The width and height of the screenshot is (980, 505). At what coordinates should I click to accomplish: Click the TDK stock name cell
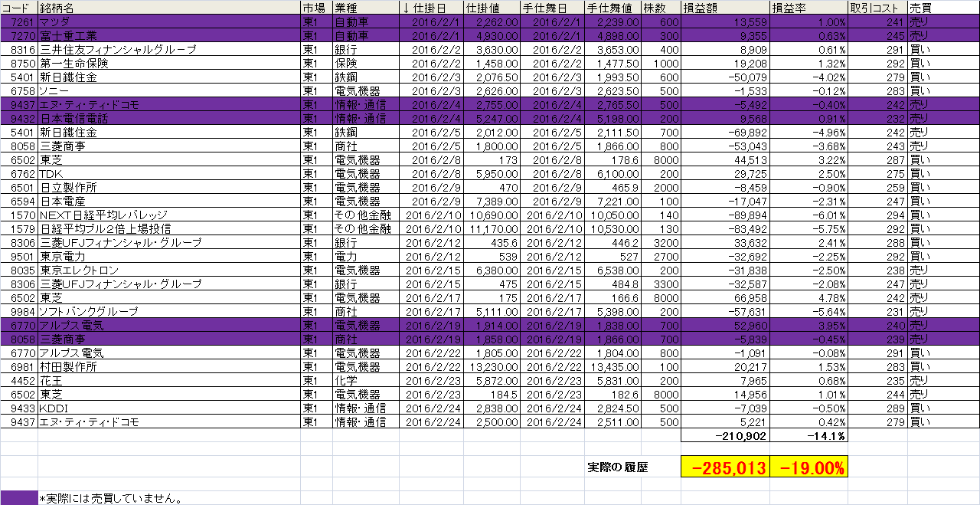coord(169,173)
